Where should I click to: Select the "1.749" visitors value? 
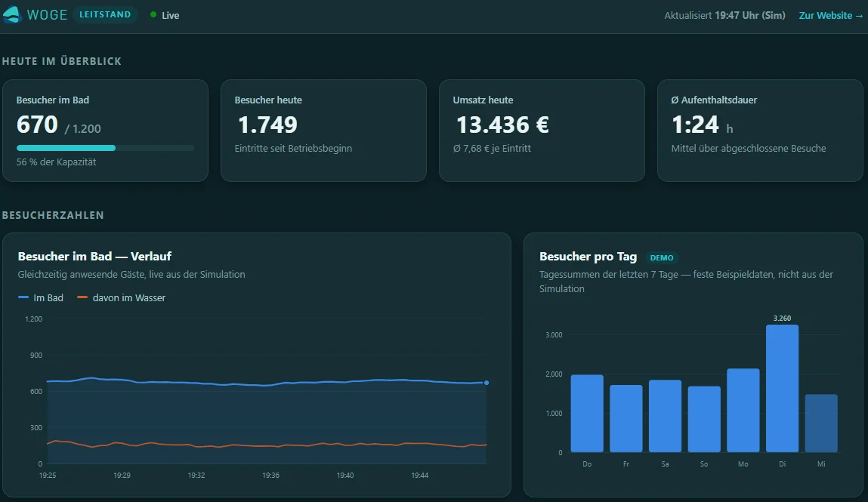(x=267, y=125)
